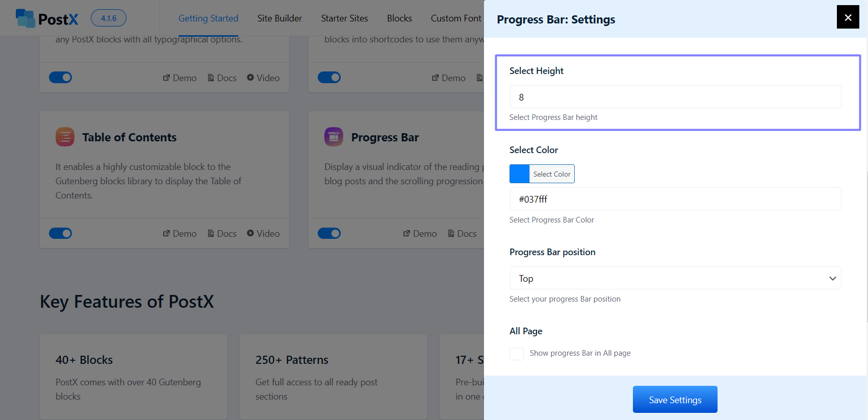Toggle the typographical options addon switch

[60, 77]
